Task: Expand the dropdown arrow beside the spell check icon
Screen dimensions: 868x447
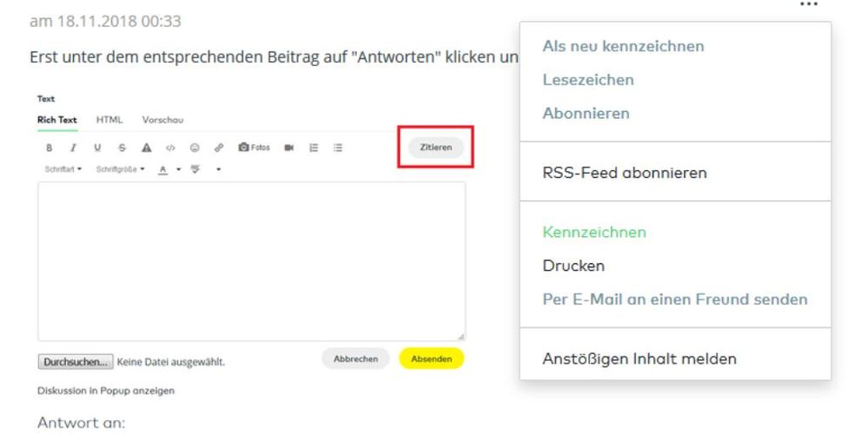Action: (219, 169)
